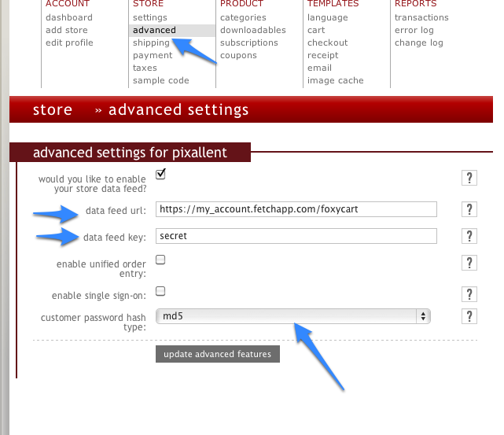This screenshot has width=504, height=435.
Task: Open downloadables page
Action: [253, 30]
